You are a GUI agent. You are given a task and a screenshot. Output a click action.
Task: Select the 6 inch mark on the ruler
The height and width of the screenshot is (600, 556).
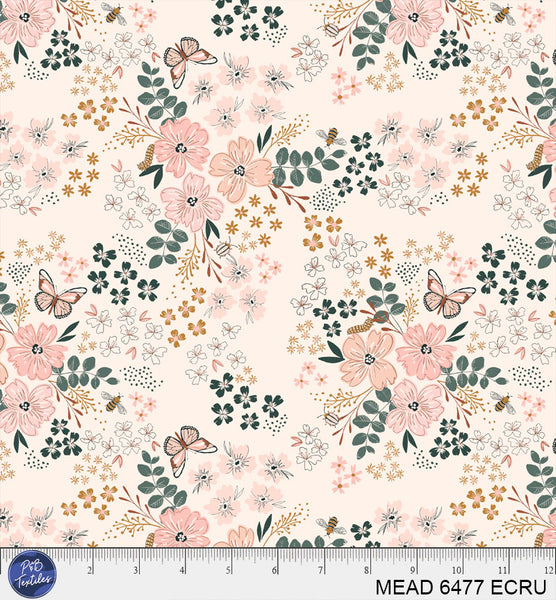274,571
